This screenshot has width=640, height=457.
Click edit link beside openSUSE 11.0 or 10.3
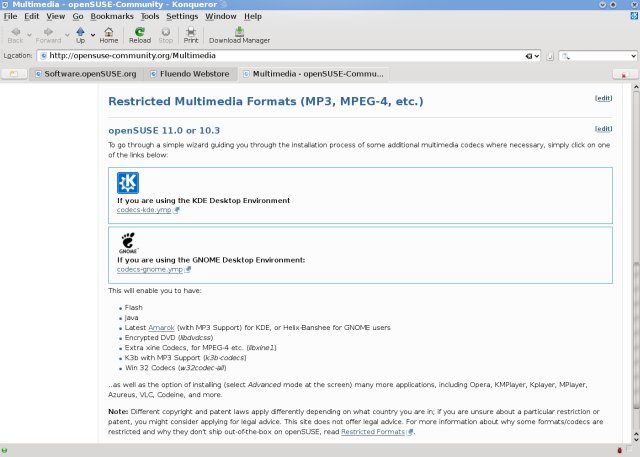click(x=603, y=129)
